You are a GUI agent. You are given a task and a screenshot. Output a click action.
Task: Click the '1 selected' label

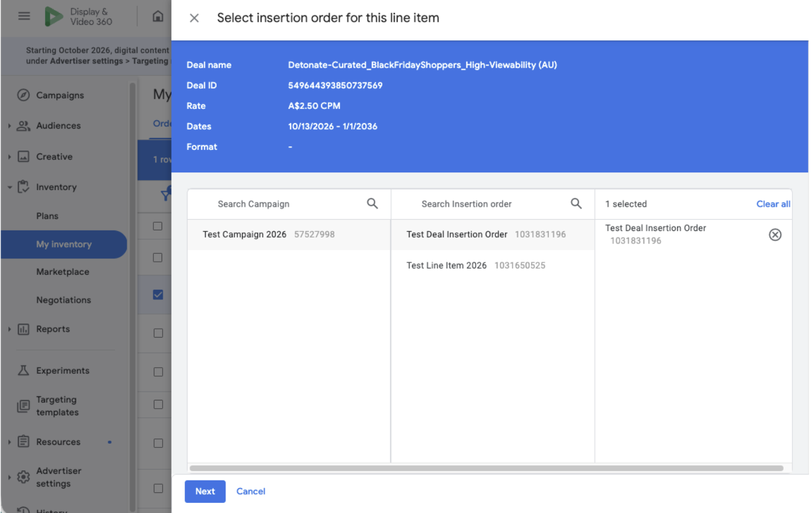tap(626, 204)
